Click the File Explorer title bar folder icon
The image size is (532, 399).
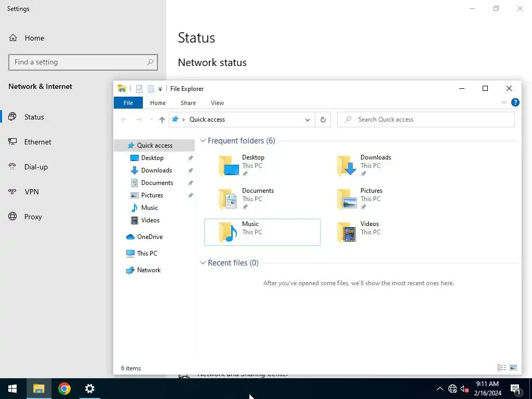(122, 88)
